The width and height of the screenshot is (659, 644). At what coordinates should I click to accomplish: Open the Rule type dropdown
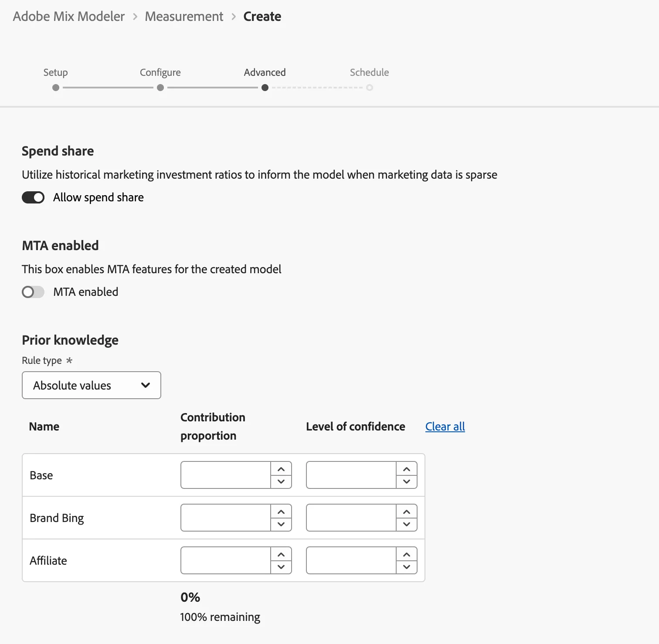[92, 385]
